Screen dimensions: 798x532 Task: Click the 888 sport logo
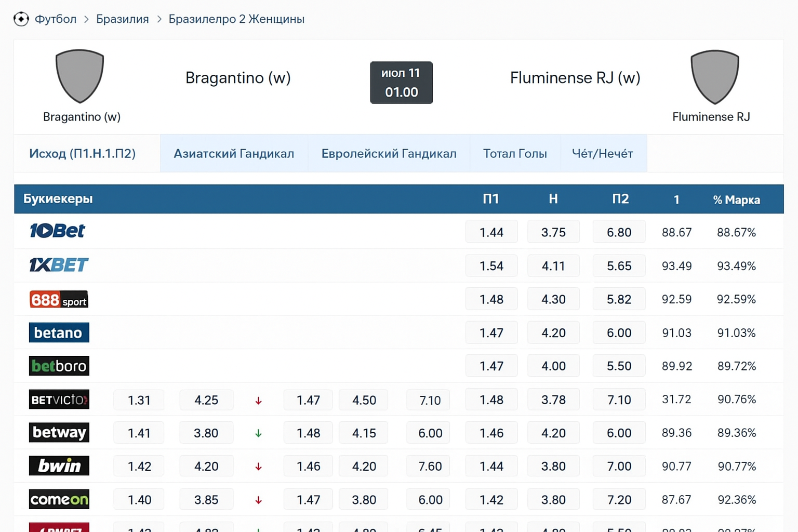(x=59, y=300)
